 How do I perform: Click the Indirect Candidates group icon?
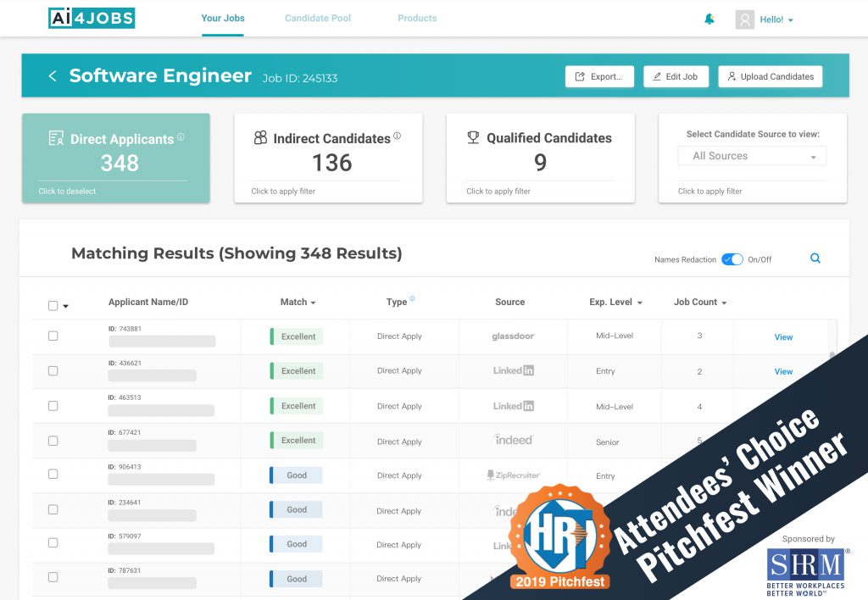click(260, 137)
